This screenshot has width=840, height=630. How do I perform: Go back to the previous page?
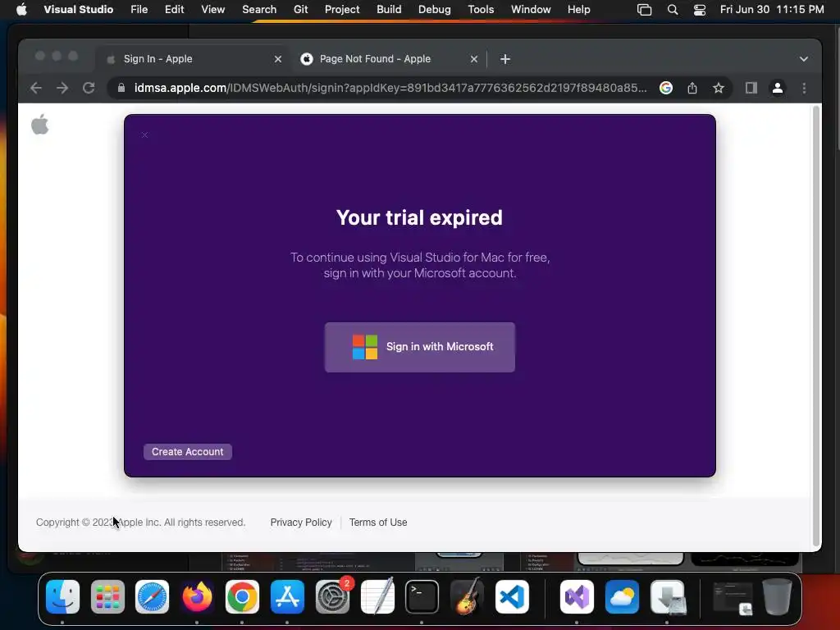tap(36, 88)
